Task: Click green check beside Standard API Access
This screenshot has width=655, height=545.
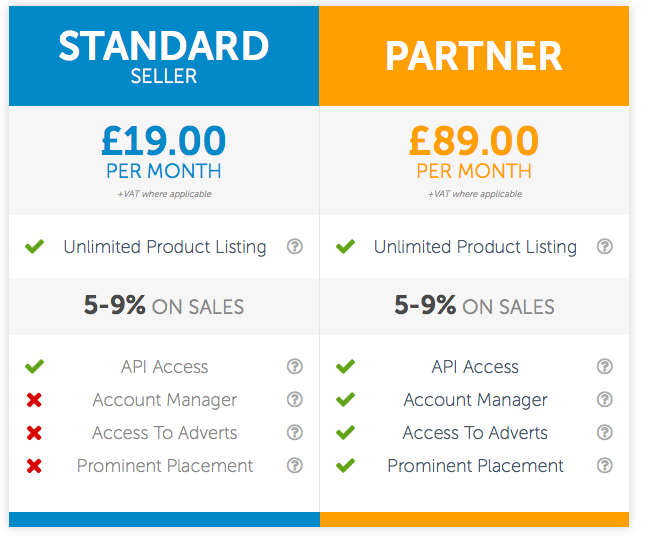Action: [34, 366]
